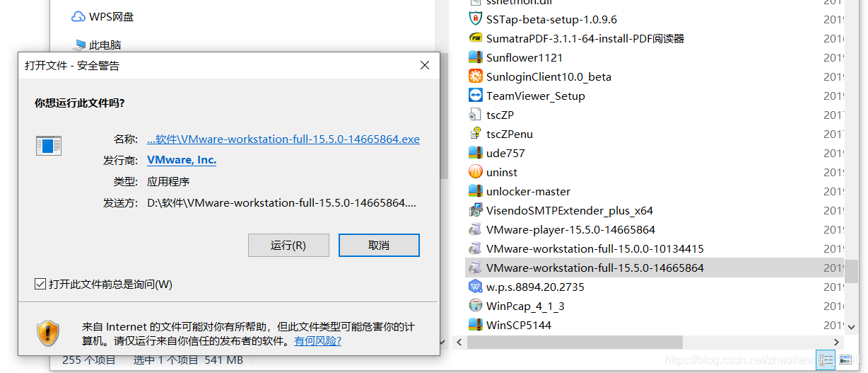Select file name VMware-workstation-full-15.0.0-10134415
The image size is (868, 373).
click(x=595, y=248)
